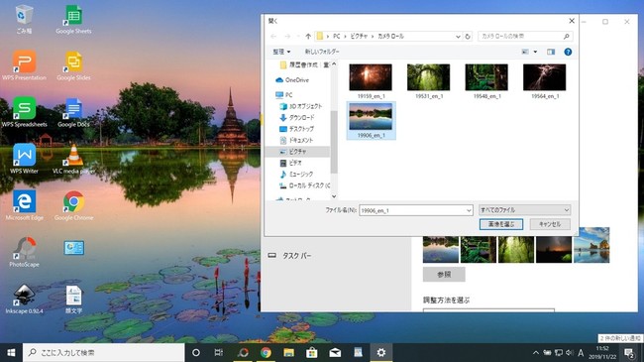Open Cortana circle icon on taskbar
Viewport: 644px width, 362px height.
[x=196, y=352]
